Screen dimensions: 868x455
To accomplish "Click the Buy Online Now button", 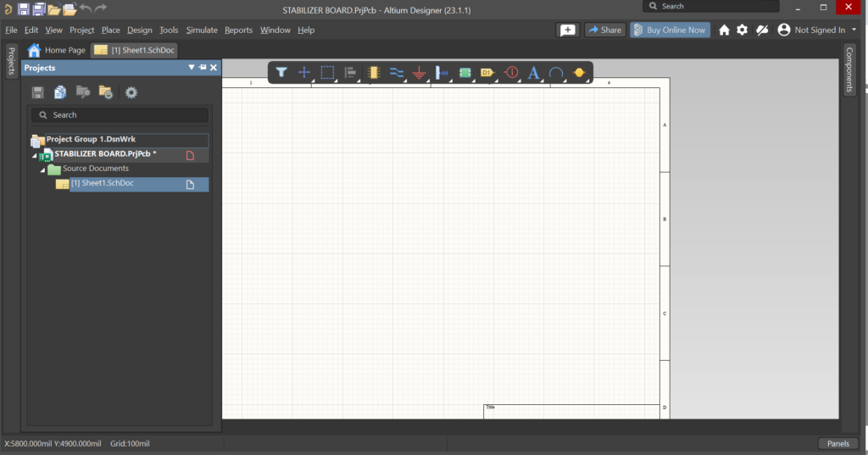I will click(x=670, y=30).
